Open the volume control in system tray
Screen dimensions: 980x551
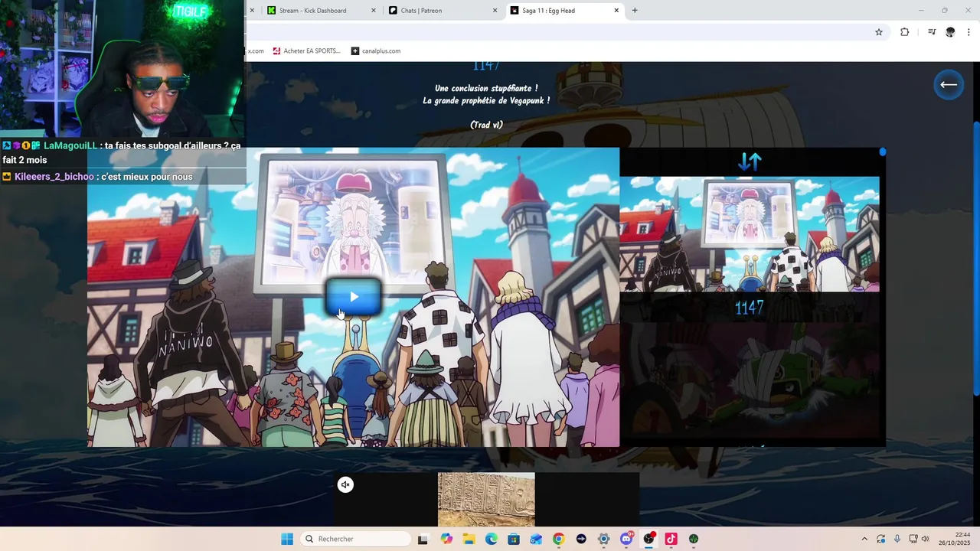(x=925, y=539)
